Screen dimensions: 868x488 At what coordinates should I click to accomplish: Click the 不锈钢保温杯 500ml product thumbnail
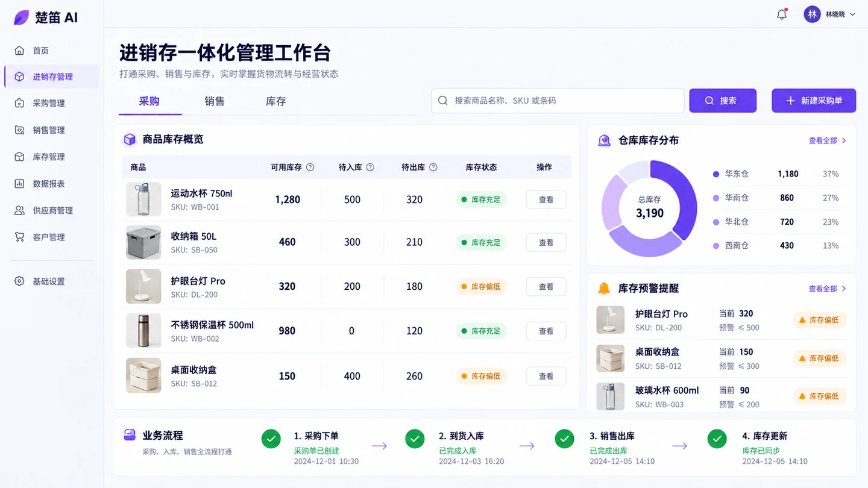143,331
